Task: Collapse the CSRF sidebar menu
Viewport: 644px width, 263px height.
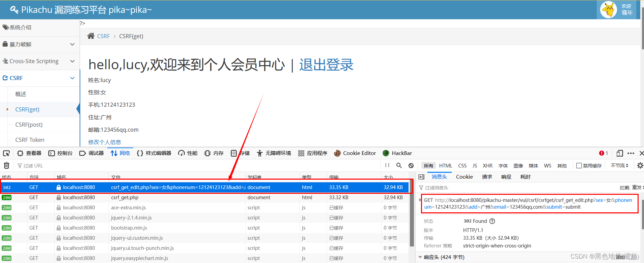Action: tap(40, 78)
